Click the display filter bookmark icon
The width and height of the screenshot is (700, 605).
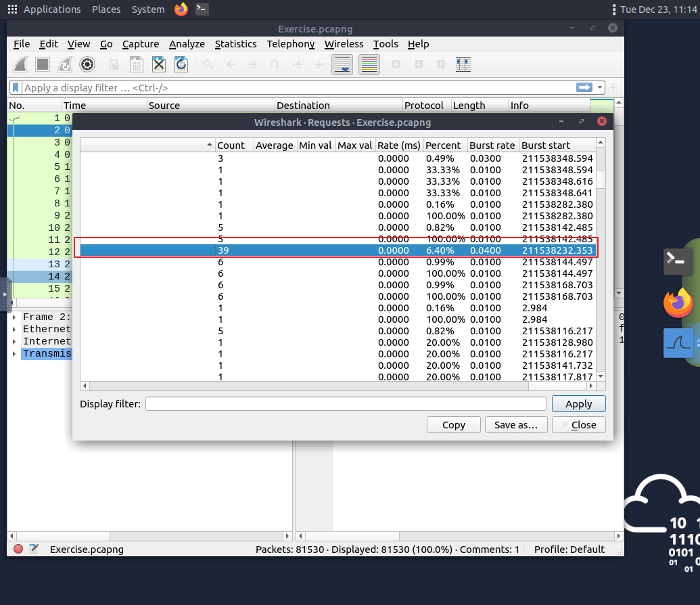(x=16, y=87)
